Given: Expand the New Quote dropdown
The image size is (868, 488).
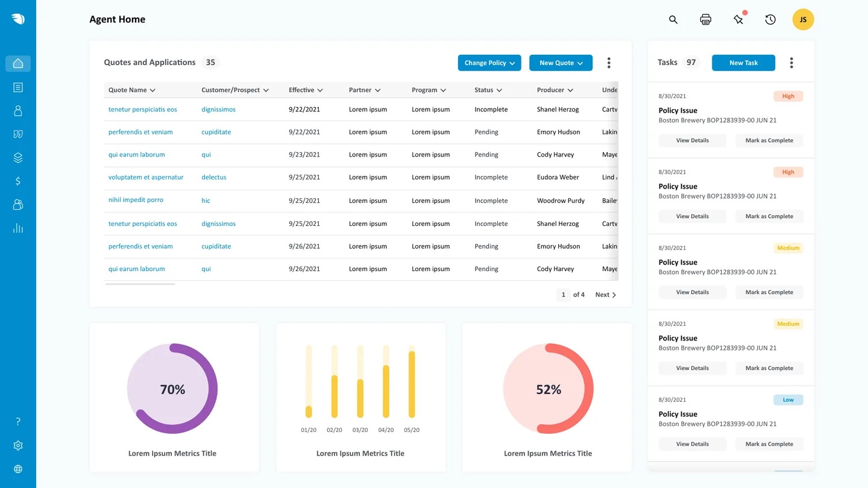Looking at the screenshot, I should point(561,62).
